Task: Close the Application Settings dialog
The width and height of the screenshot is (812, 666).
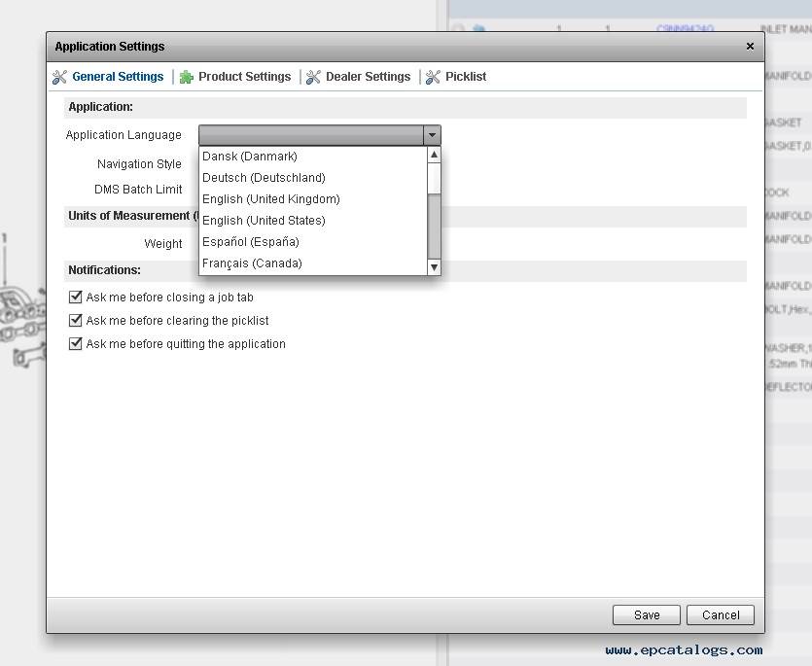Action: click(750, 46)
